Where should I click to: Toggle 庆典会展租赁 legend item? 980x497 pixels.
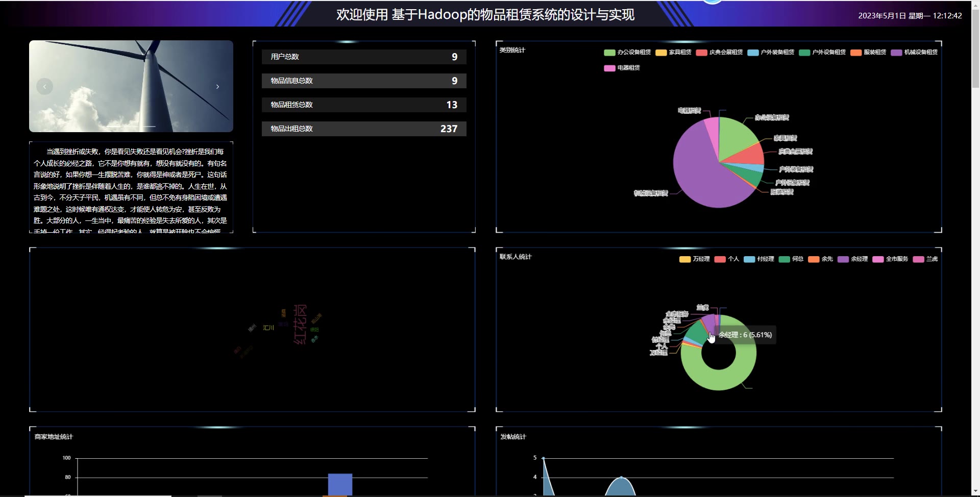(719, 53)
